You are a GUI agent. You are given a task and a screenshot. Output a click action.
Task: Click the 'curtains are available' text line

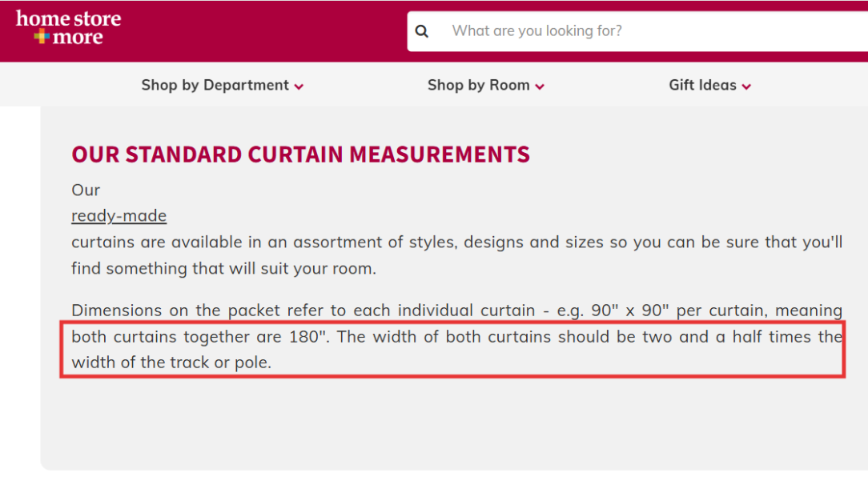tap(456, 242)
